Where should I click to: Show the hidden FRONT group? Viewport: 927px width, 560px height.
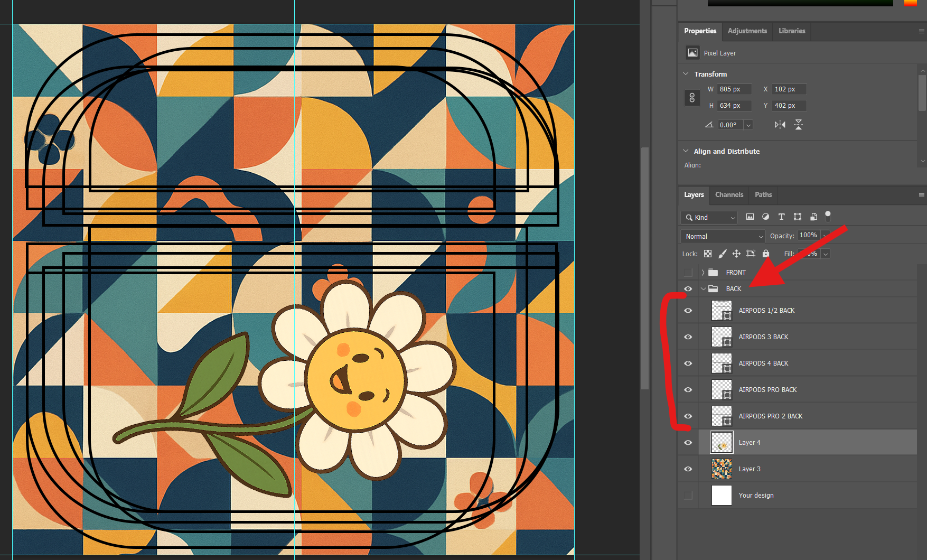[688, 273]
